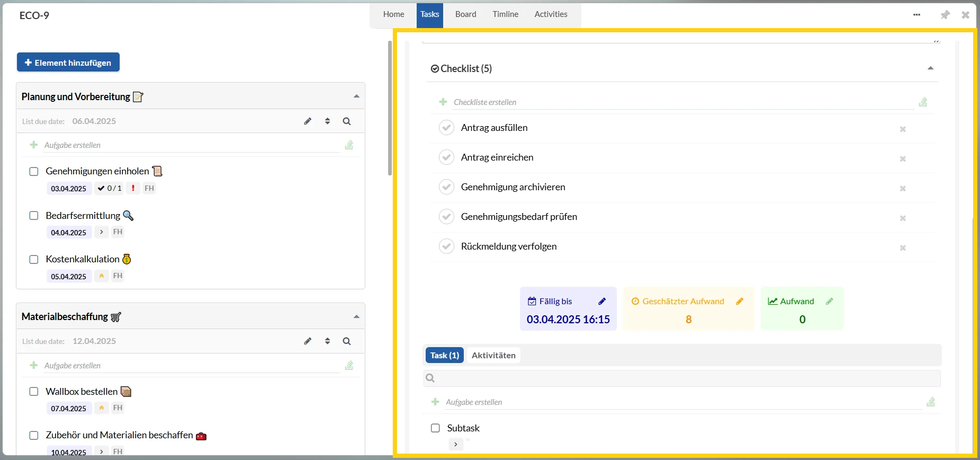The width and height of the screenshot is (980, 460).
Task: Click the sort arrows in Planung und Vorbereitung
Action: (327, 121)
